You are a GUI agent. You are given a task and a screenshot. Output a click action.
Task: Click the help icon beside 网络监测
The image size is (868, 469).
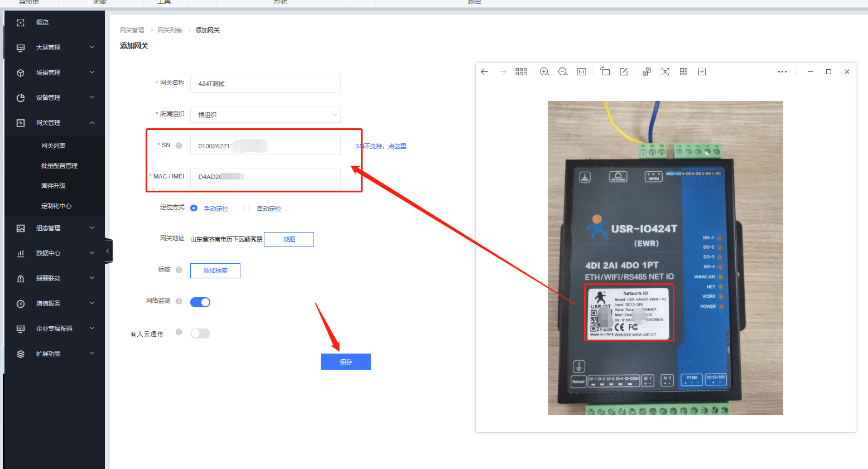click(179, 301)
